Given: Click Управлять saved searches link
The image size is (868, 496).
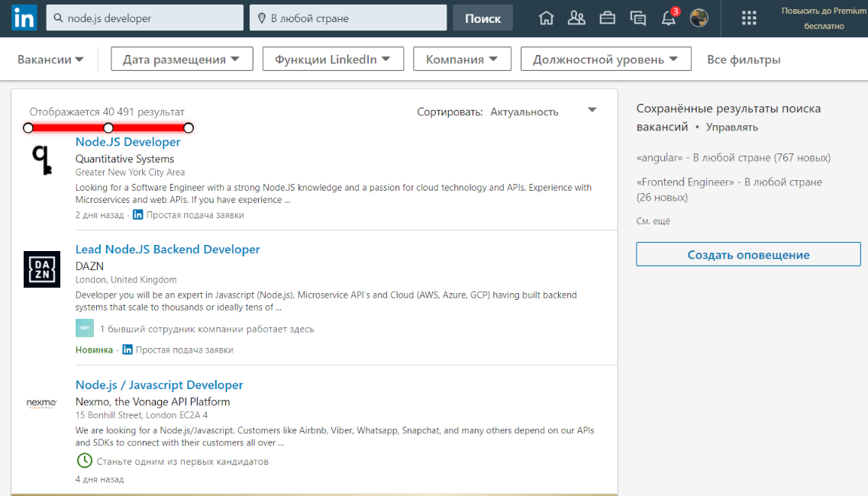Looking at the screenshot, I should pyautogui.click(x=732, y=127).
